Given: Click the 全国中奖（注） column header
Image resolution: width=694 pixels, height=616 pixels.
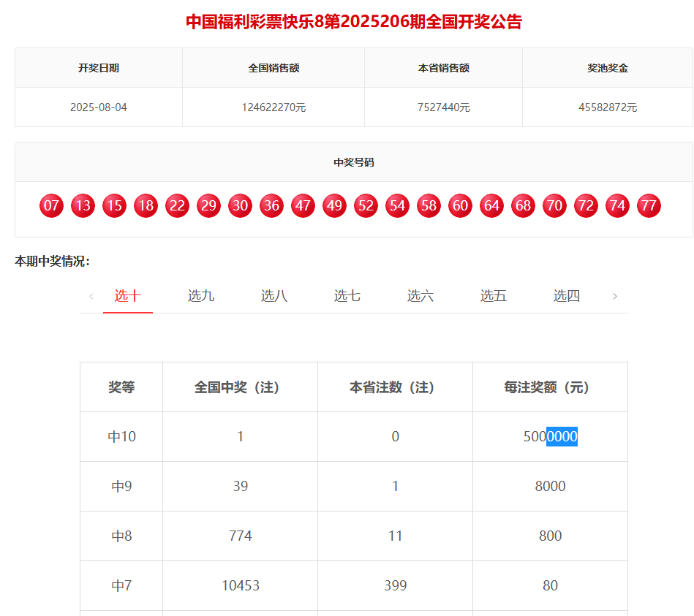Looking at the screenshot, I should point(241,387).
